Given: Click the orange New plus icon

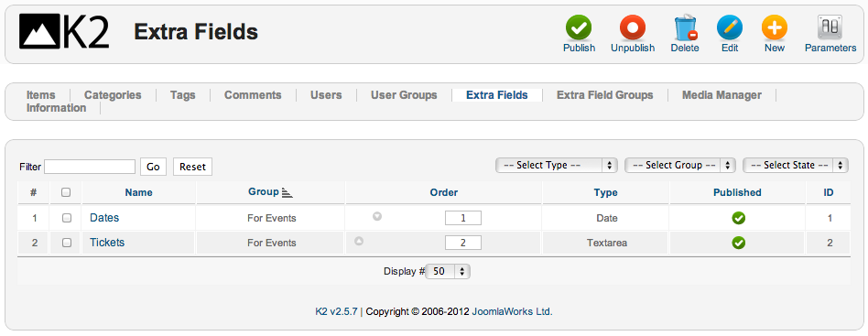Looking at the screenshot, I should click(x=775, y=27).
